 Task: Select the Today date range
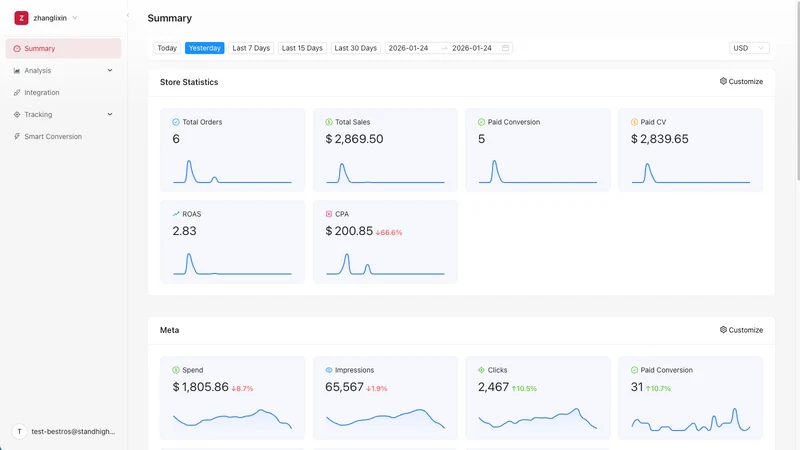coord(167,48)
